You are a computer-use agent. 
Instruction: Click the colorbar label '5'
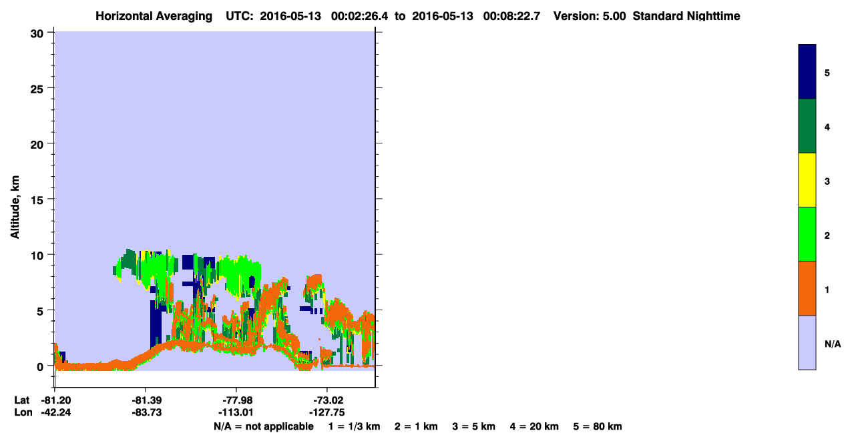[x=827, y=73]
